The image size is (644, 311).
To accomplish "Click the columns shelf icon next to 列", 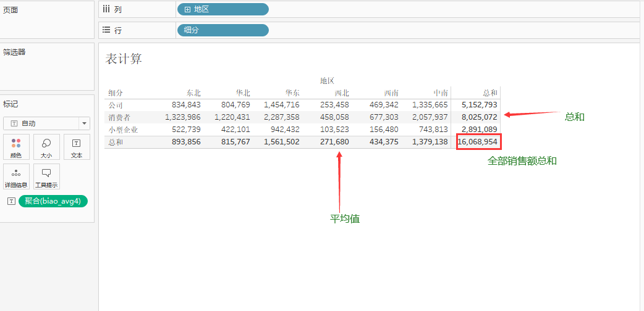I will tap(106, 9).
